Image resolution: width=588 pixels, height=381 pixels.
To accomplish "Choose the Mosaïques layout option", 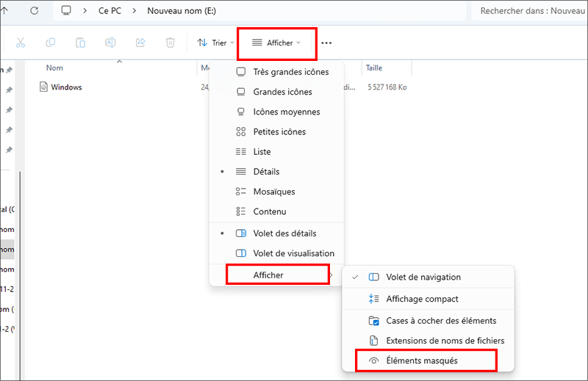I will point(273,192).
